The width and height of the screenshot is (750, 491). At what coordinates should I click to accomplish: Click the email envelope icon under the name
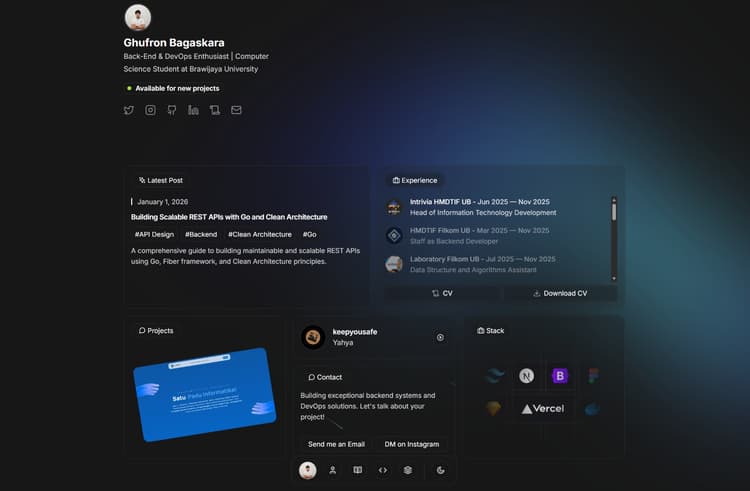coord(236,110)
